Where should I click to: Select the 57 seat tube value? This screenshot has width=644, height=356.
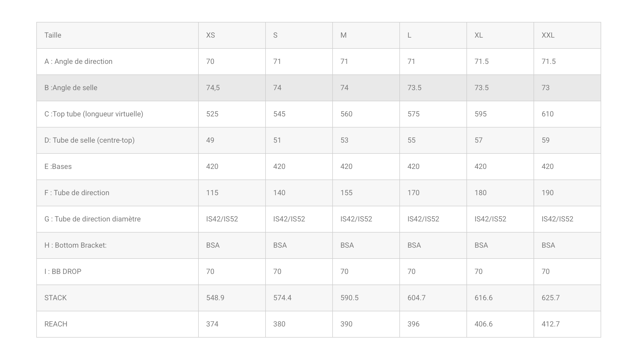click(x=479, y=140)
